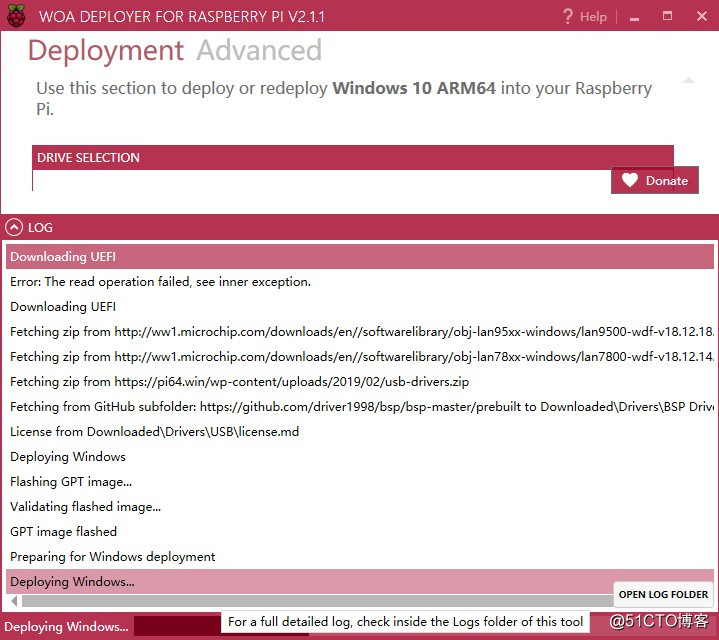Select the usb-drivers.zip fetching log entry
Screen dimensions: 719x640
click(360, 381)
